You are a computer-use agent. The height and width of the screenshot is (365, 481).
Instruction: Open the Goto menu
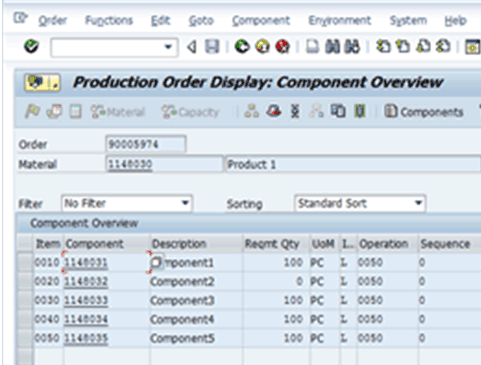tap(201, 21)
